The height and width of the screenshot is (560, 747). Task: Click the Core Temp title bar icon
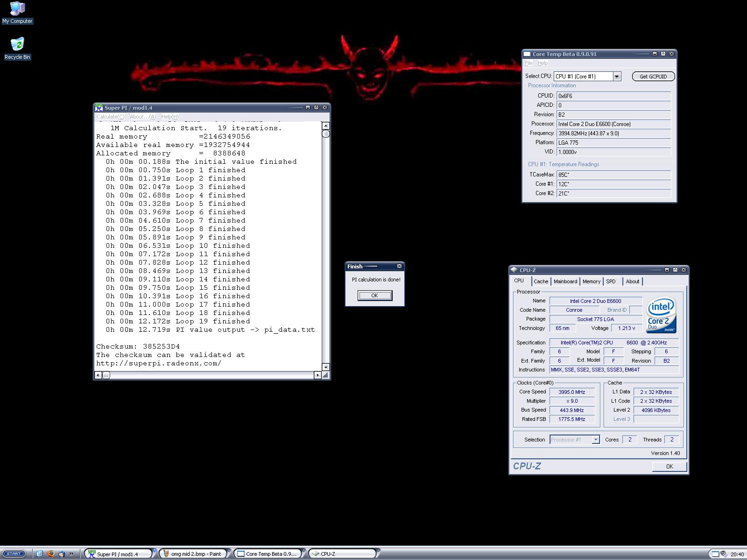point(527,54)
